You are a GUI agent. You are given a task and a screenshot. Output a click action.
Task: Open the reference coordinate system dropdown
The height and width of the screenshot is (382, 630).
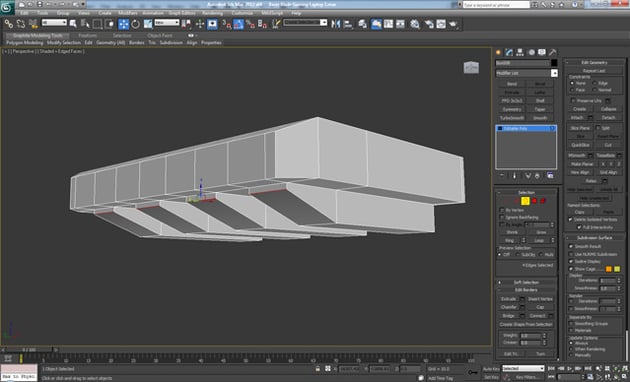coord(167,23)
